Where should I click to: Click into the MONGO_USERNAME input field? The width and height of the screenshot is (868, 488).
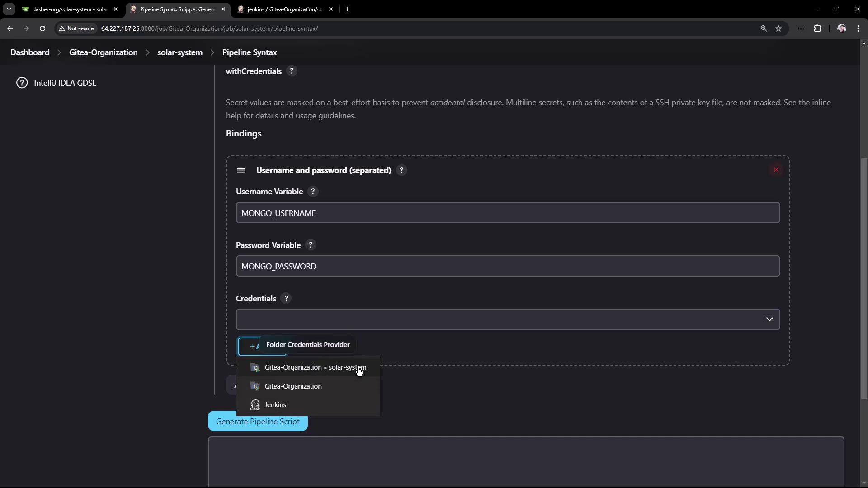point(507,213)
